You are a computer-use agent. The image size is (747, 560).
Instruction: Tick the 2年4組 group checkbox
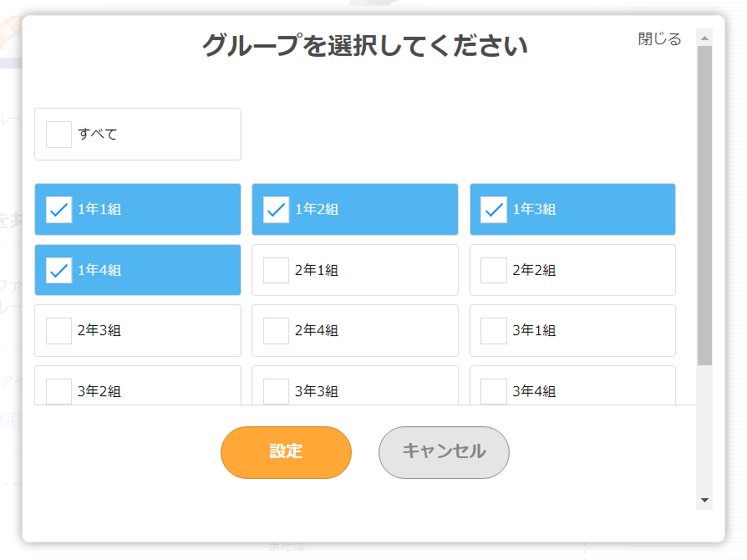[x=276, y=330]
